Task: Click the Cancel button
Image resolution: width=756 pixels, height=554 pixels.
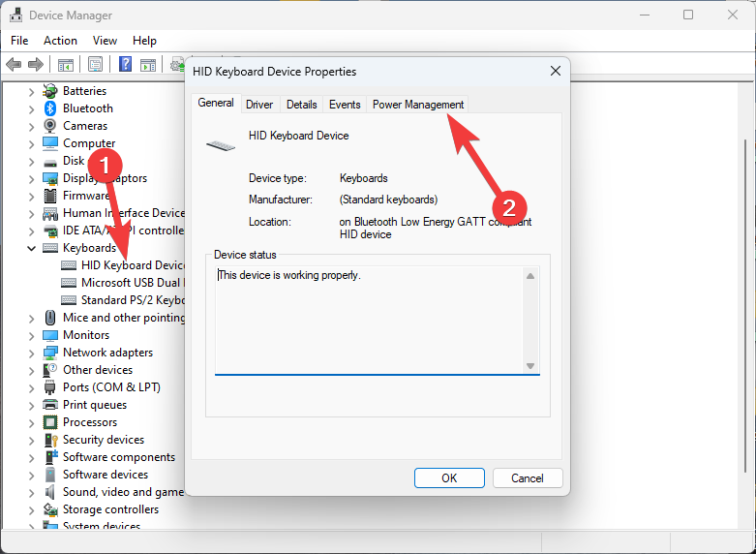Action: pos(528,478)
